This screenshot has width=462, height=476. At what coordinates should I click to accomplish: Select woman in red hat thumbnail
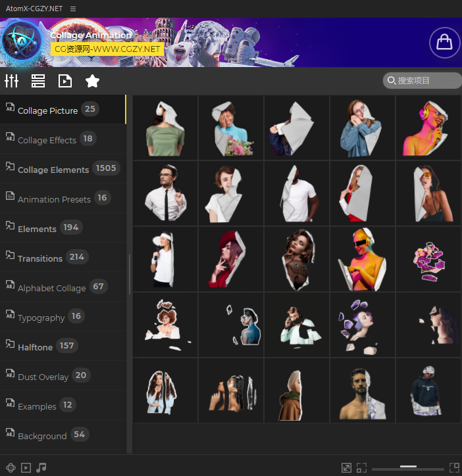tap(231, 259)
